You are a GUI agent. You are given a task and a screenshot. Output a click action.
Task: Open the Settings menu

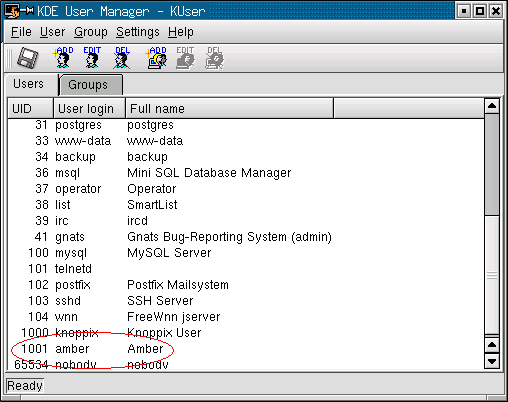tap(138, 32)
